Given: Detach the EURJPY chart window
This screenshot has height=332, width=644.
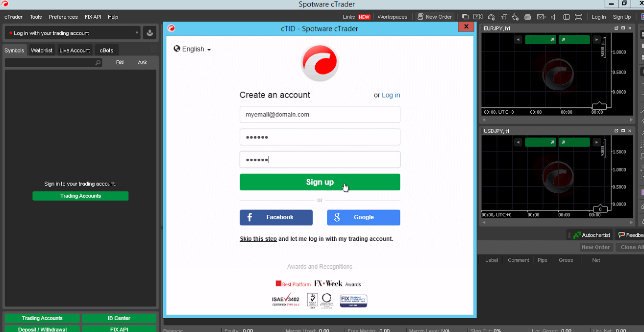Looking at the screenshot, I should (616, 28).
